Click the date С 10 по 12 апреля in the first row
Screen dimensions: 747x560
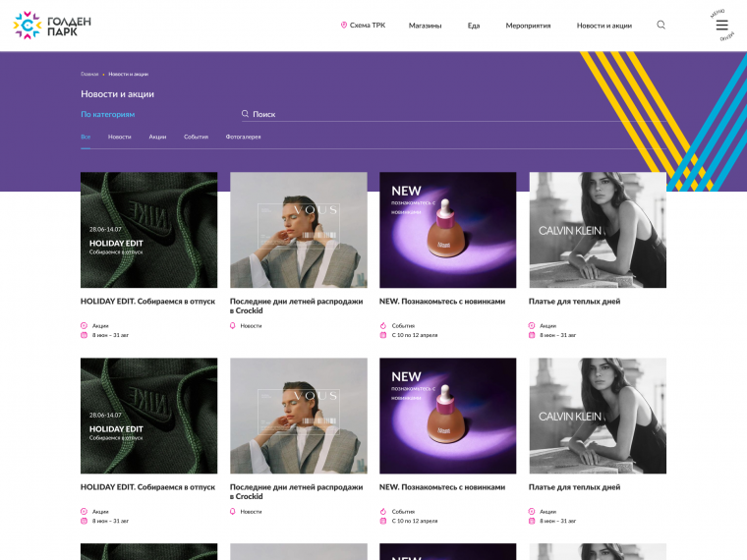415,335
